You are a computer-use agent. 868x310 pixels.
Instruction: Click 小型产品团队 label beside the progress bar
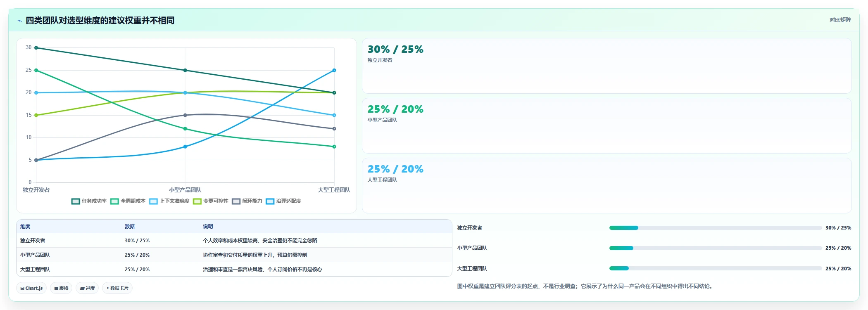(472, 248)
